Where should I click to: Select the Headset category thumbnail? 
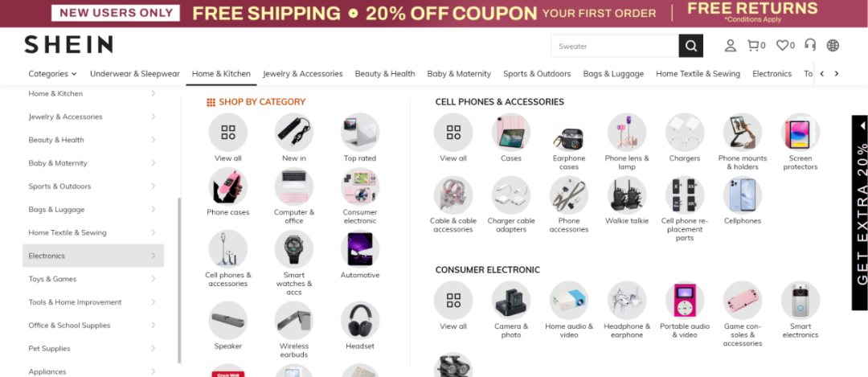click(360, 321)
